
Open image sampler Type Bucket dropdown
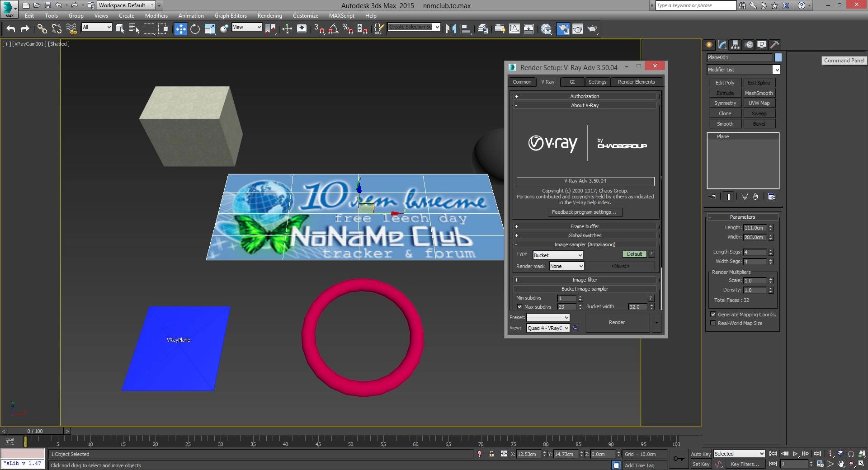pyautogui.click(x=558, y=255)
